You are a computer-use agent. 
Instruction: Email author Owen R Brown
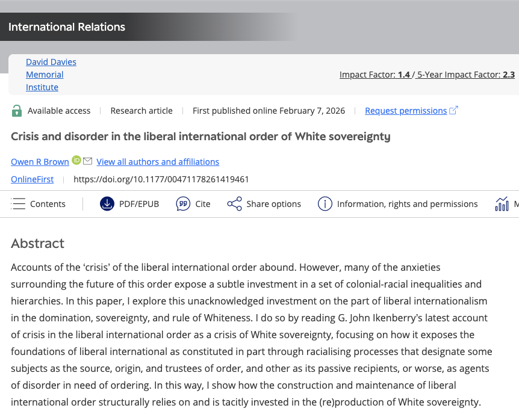click(x=87, y=161)
